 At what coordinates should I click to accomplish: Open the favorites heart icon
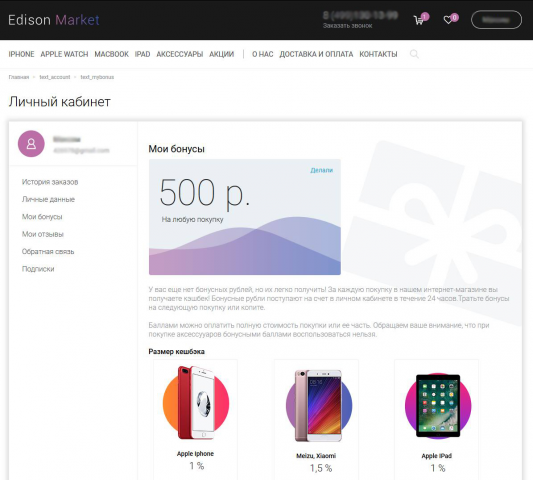(448, 20)
